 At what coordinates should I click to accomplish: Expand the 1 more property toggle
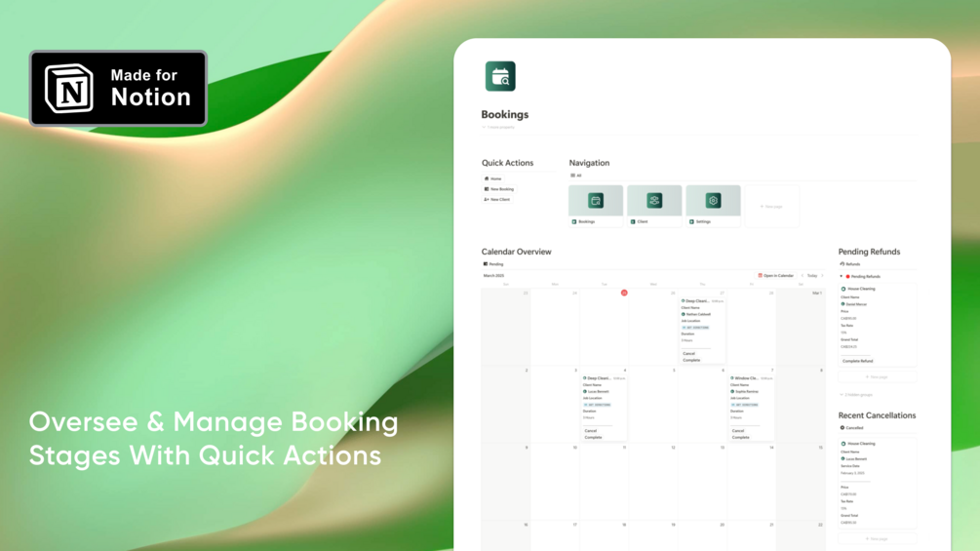tap(498, 128)
